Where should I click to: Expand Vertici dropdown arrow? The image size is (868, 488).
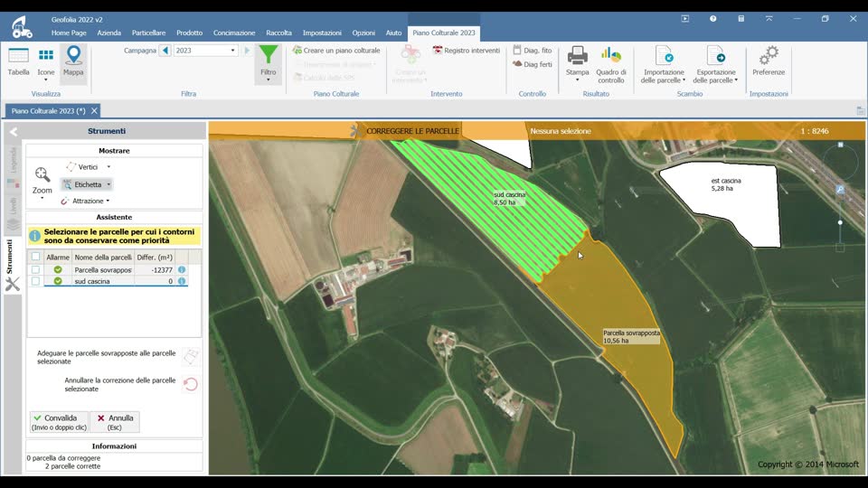click(x=108, y=166)
